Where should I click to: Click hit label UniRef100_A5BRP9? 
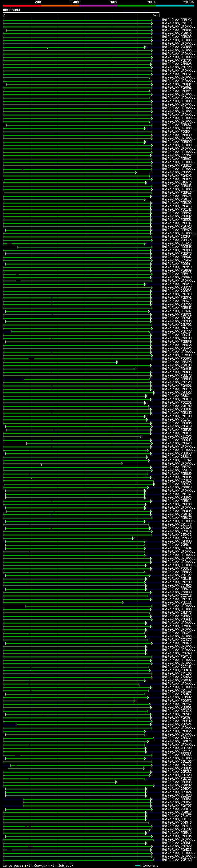[x=177, y=342]
